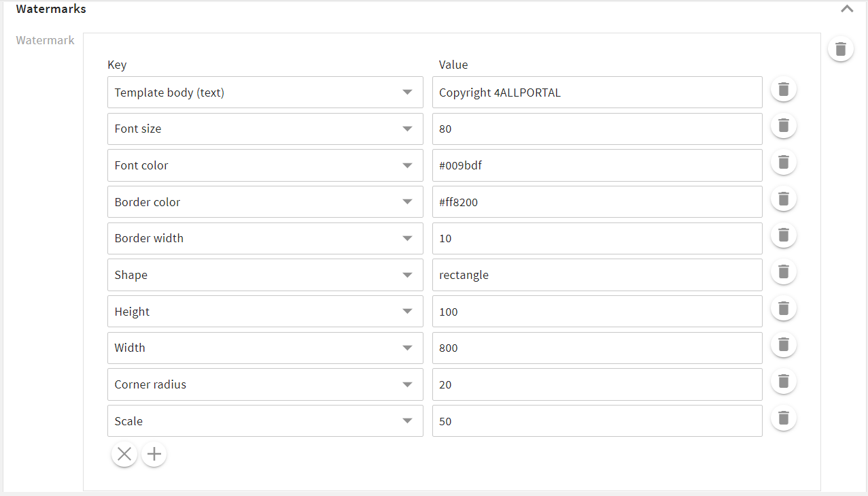Open the Border width key dropdown
The height and width of the screenshot is (496, 868).
coord(265,238)
